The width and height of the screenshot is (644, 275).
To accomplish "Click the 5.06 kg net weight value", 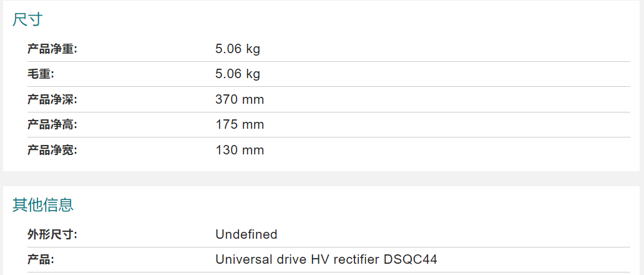I will 238,49.
